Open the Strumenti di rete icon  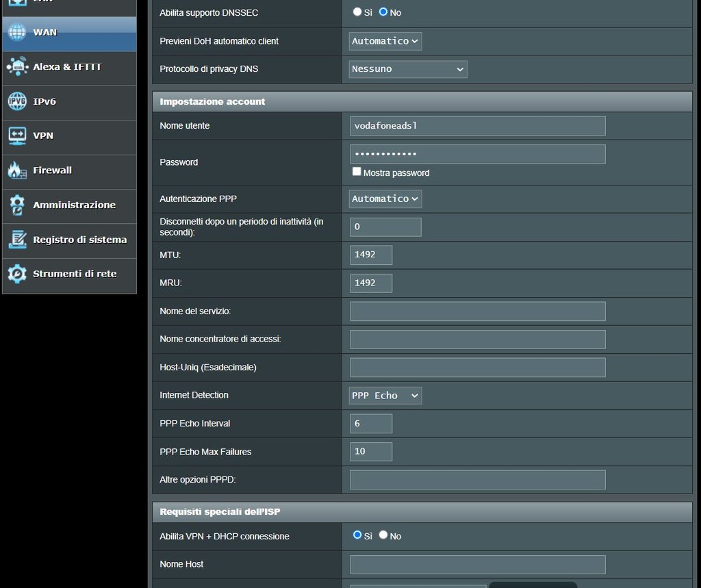[17, 274]
